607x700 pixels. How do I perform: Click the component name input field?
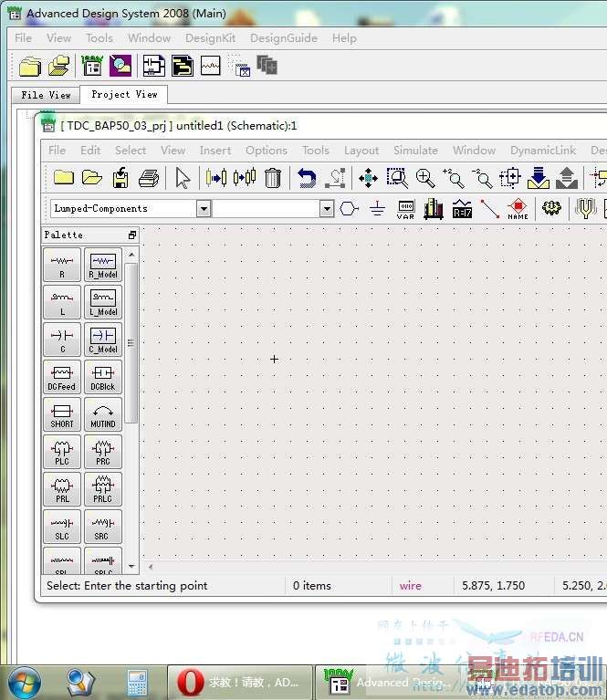tap(267, 208)
